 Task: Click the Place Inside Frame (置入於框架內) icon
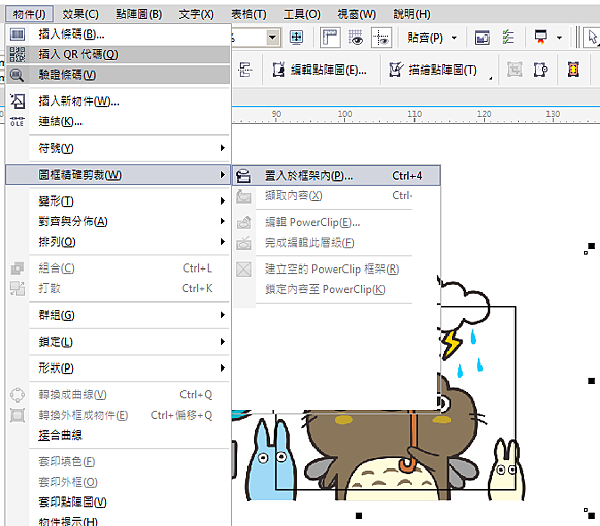[243, 176]
